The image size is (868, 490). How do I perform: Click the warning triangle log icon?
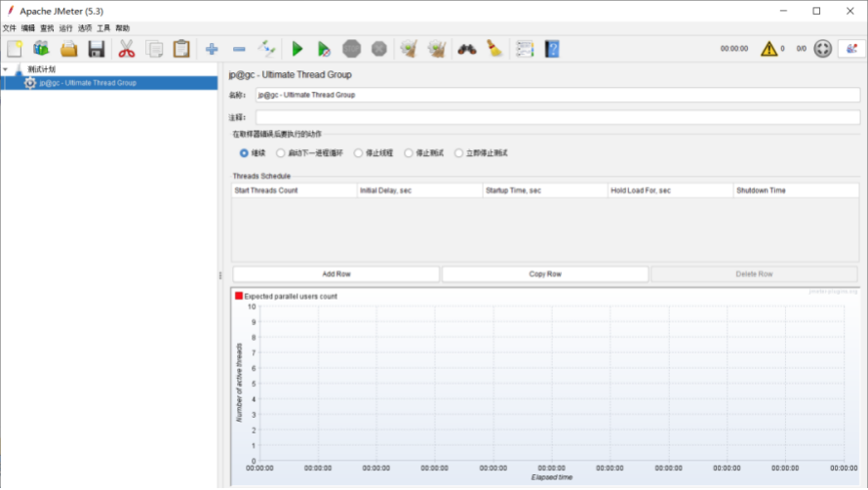(x=769, y=49)
